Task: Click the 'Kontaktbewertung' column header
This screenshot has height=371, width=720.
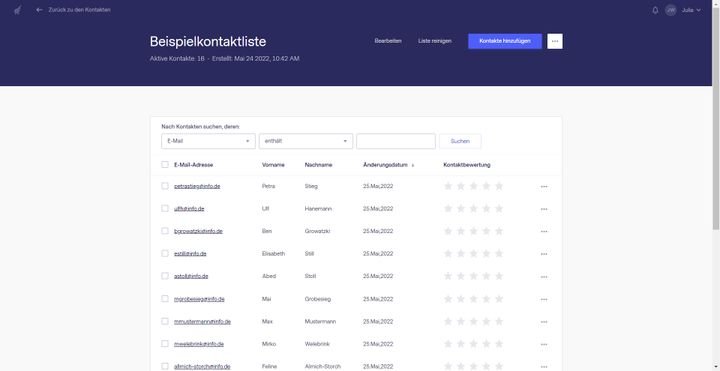Action: pyautogui.click(x=467, y=165)
